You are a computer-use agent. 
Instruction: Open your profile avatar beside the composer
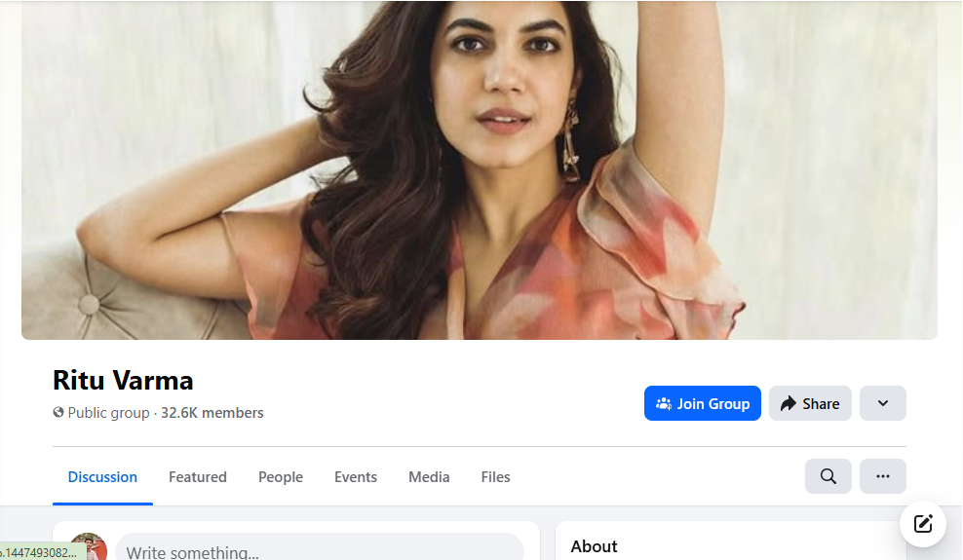(88, 547)
